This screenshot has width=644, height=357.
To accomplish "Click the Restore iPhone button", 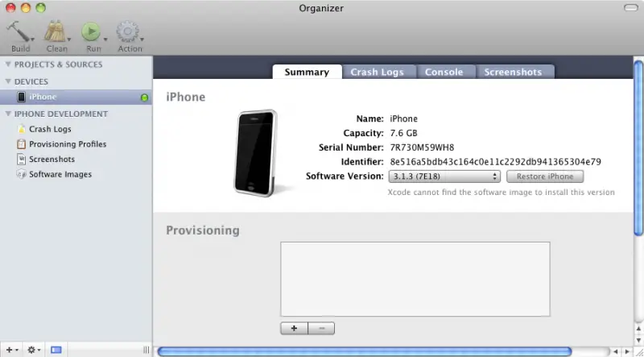I will [x=545, y=176].
